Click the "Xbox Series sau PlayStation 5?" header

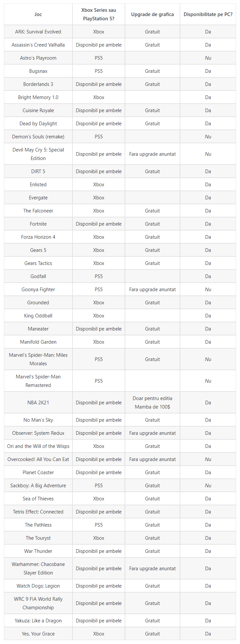(99, 14)
